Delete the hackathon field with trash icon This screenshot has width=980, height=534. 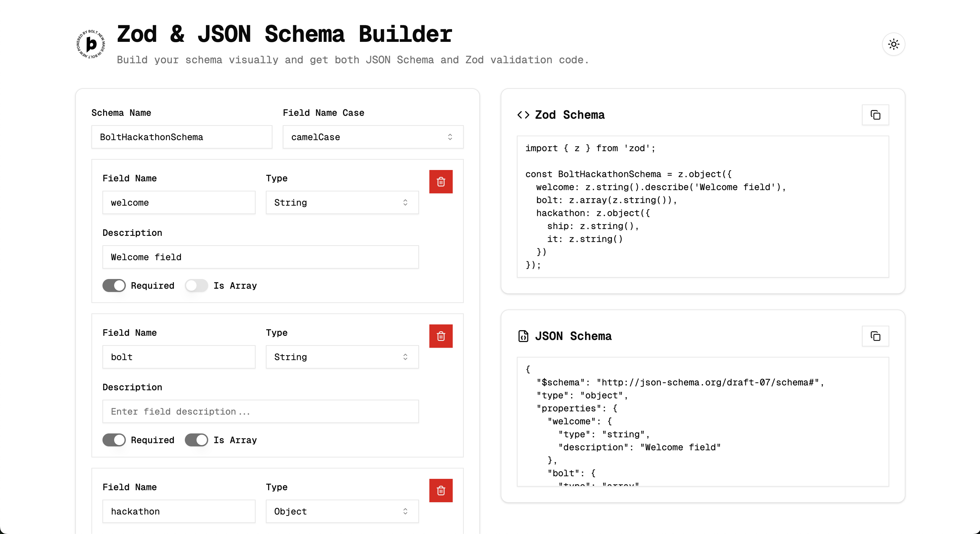coord(441,491)
